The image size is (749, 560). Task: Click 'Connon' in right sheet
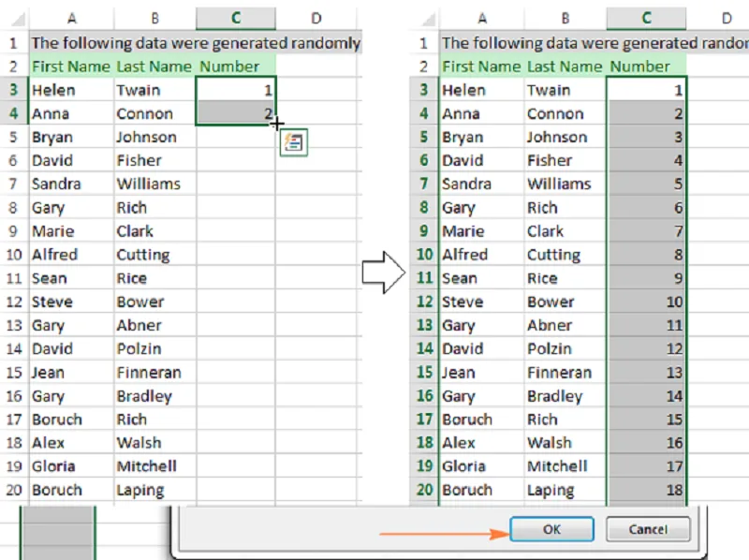(555, 113)
